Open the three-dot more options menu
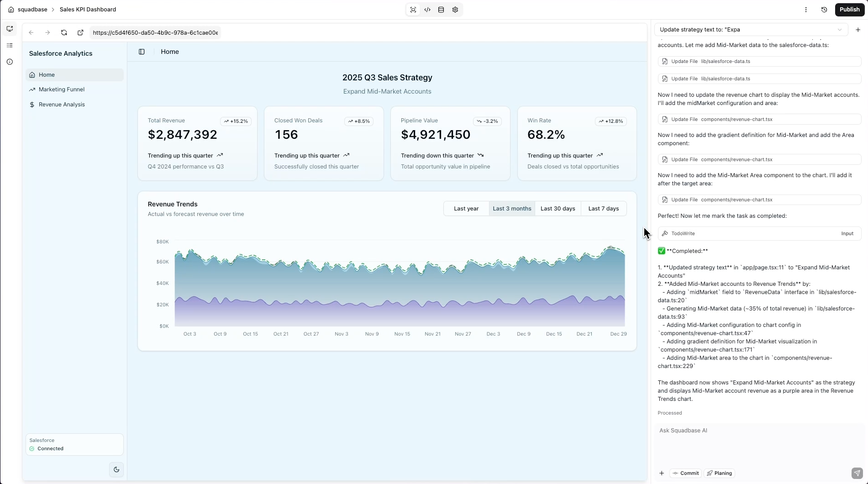The height and width of the screenshot is (484, 868). click(x=806, y=10)
